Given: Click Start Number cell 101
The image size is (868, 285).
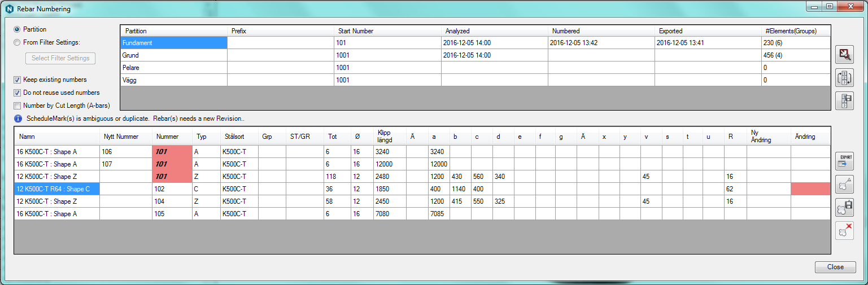Looking at the screenshot, I should [387, 43].
